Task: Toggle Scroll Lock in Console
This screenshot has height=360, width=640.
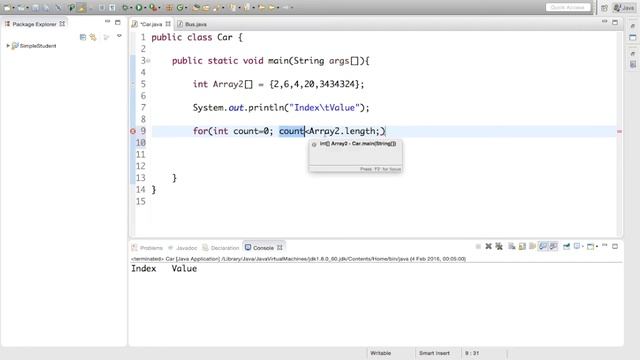Action: [522, 246]
